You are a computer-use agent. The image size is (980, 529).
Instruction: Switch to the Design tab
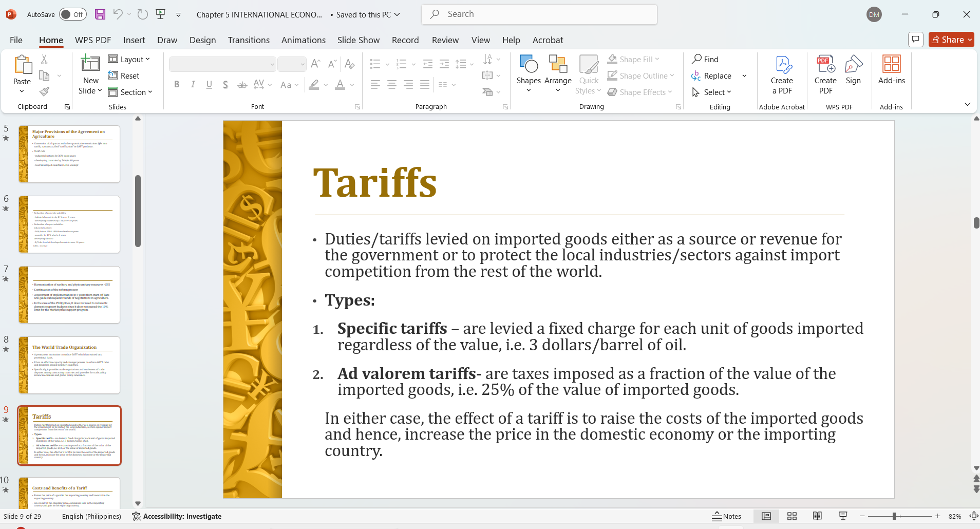pyautogui.click(x=202, y=40)
